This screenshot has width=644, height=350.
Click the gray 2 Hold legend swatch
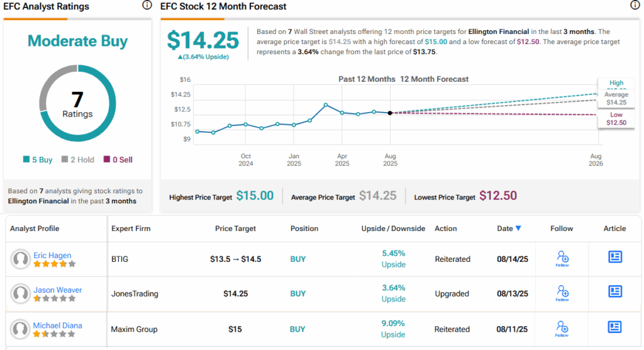click(x=65, y=159)
